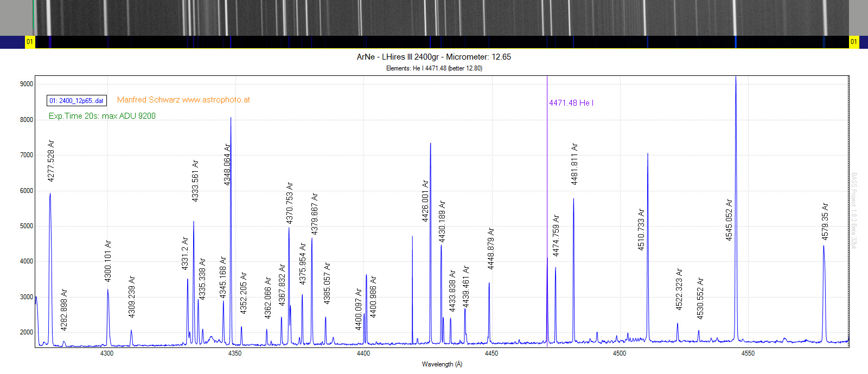Click the 4348.064 Ar peak label
The height and width of the screenshot is (374, 868).
pos(227,164)
